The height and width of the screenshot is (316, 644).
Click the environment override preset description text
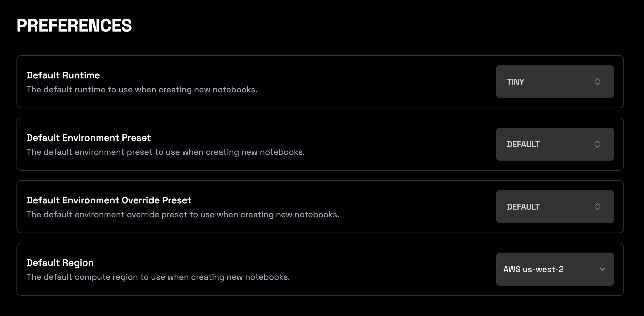183,215
